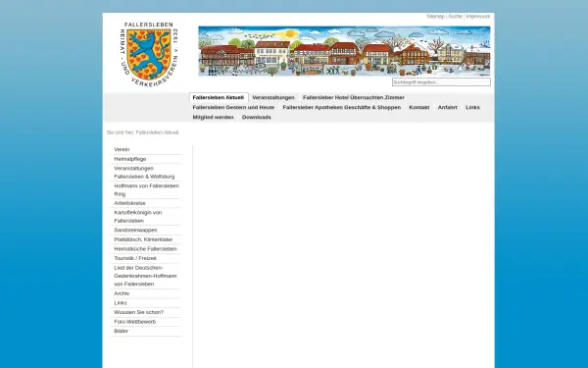
Task: Click the illustrated town banner image
Action: [x=344, y=51]
